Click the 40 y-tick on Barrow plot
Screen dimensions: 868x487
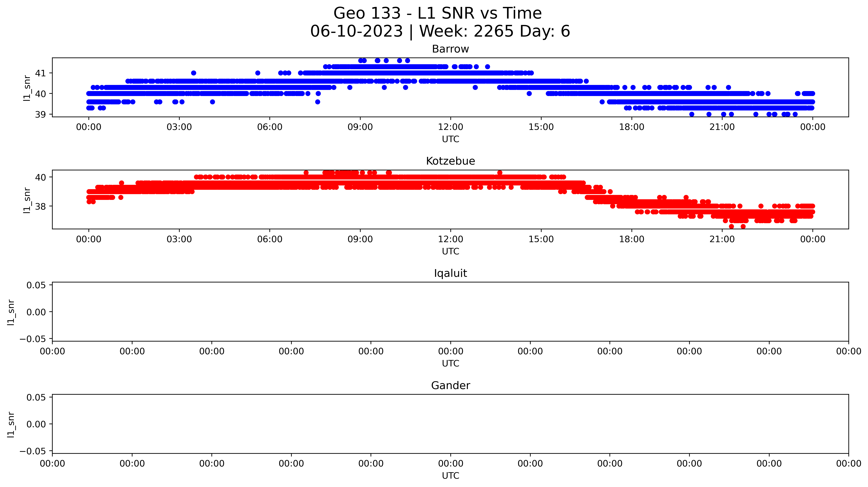click(41, 94)
